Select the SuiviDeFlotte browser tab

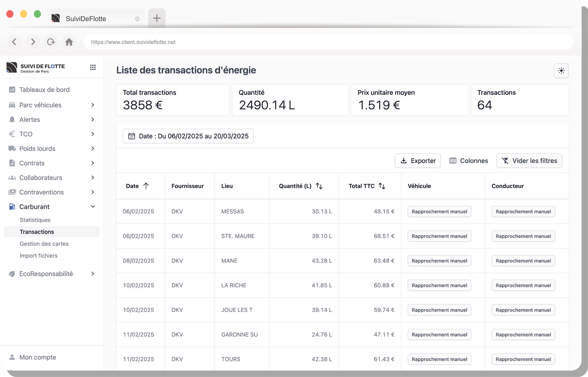pos(97,19)
